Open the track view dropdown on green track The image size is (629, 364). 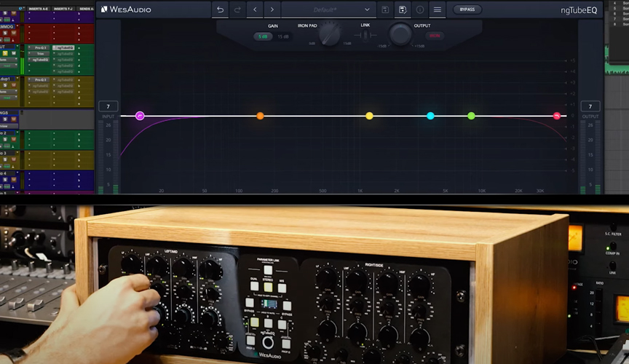(x=9, y=60)
